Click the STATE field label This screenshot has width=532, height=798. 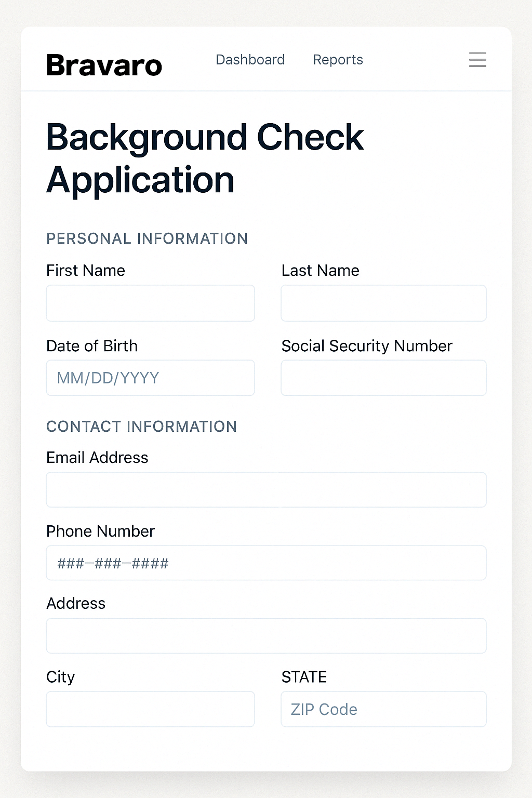(x=304, y=677)
